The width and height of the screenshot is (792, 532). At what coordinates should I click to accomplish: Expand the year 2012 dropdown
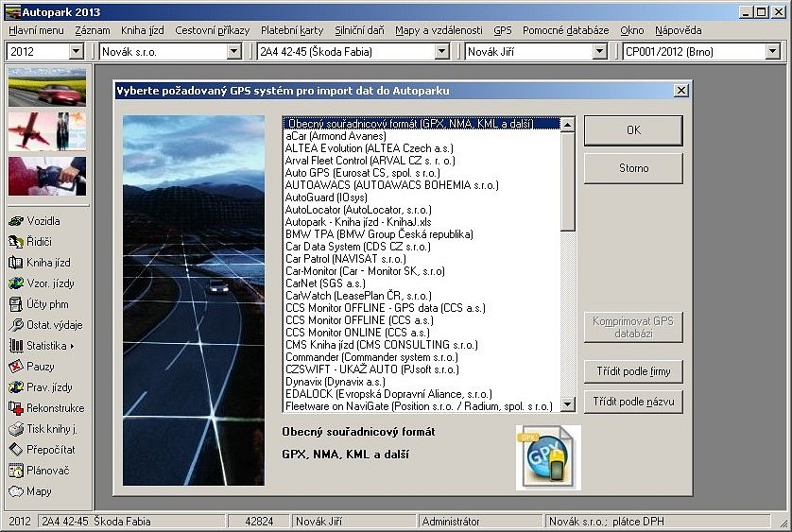[77, 51]
